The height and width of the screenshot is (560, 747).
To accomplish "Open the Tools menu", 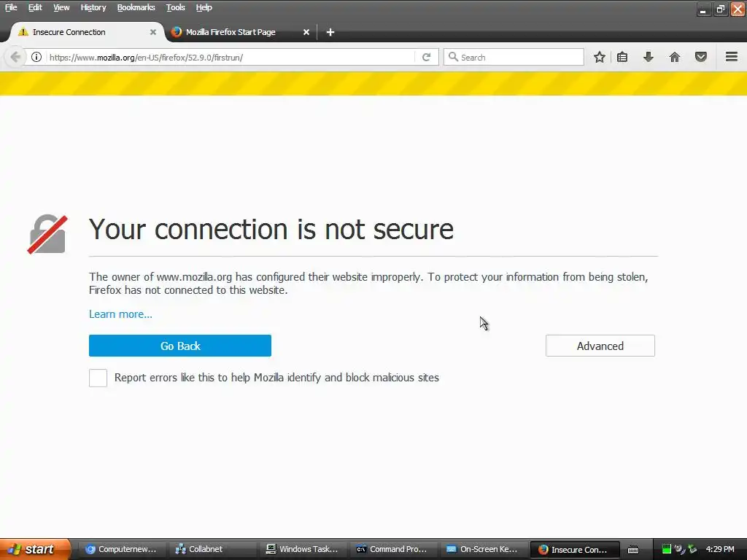I will (176, 7).
